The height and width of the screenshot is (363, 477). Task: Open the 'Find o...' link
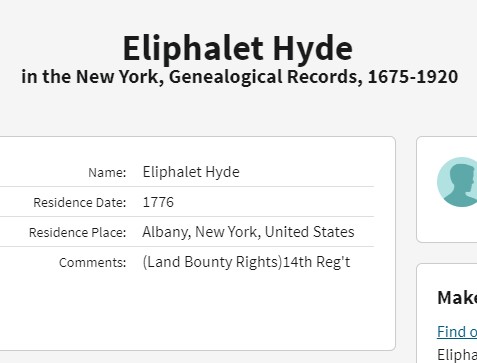click(x=457, y=332)
